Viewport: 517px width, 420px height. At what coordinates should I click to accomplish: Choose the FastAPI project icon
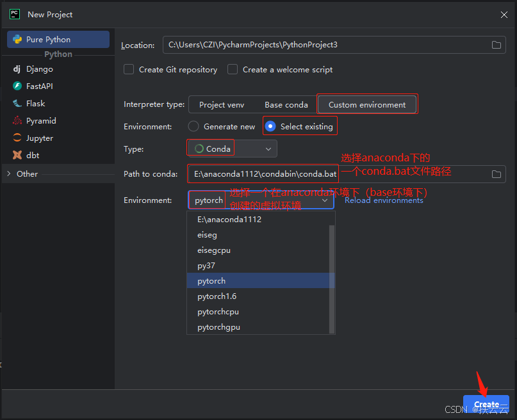coord(17,86)
